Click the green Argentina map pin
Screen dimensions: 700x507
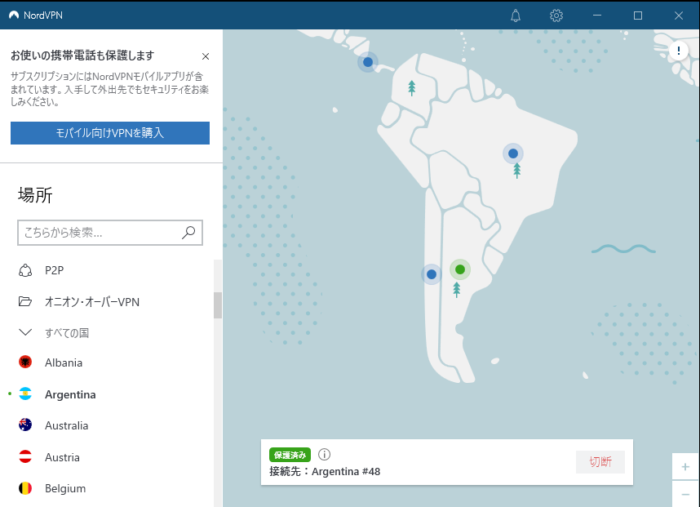click(x=460, y=270)
